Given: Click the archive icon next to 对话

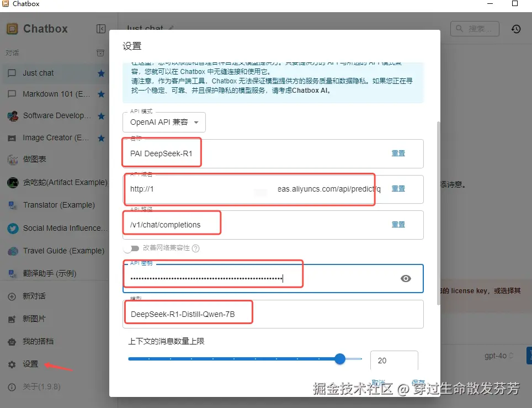Looking at the screenshot, I should click(100, 53).
